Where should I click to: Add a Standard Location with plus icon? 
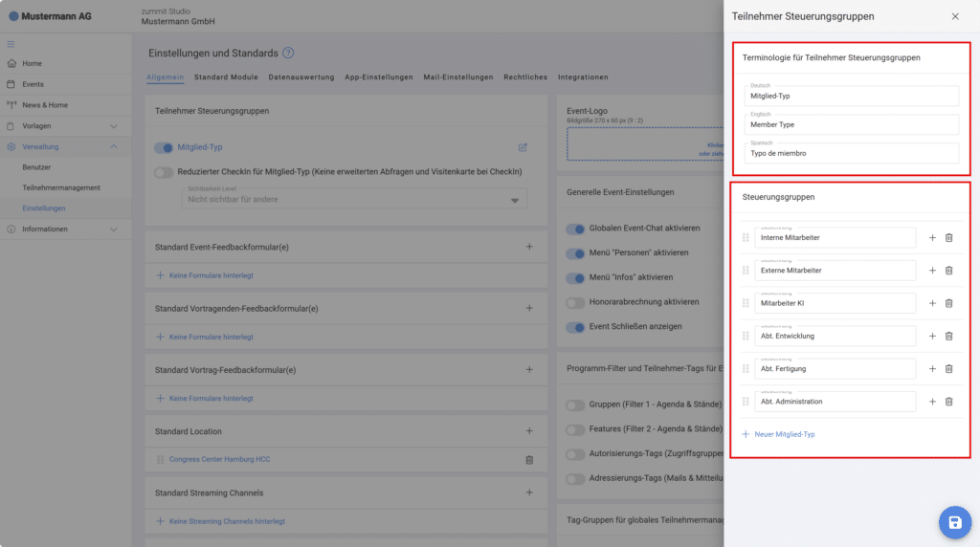529,431
